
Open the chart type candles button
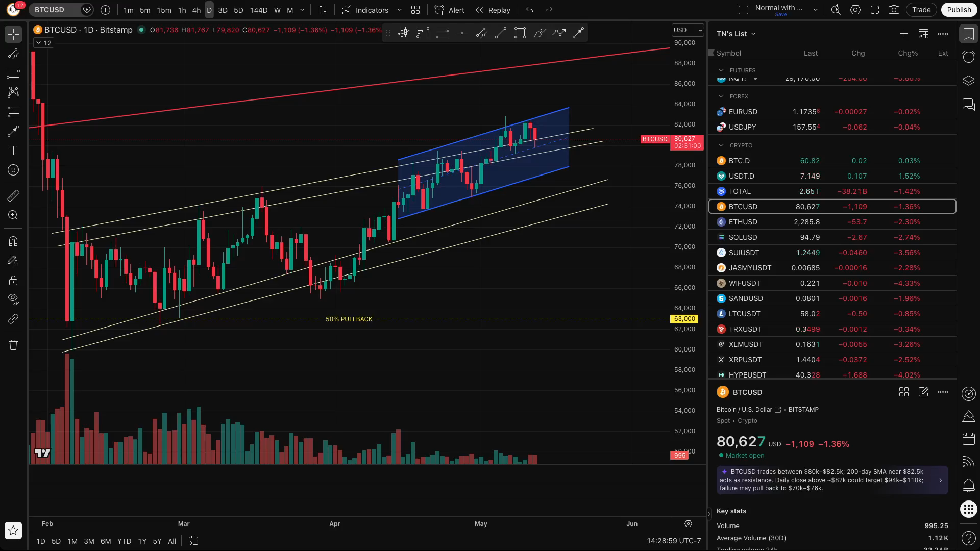pos(323,10)
